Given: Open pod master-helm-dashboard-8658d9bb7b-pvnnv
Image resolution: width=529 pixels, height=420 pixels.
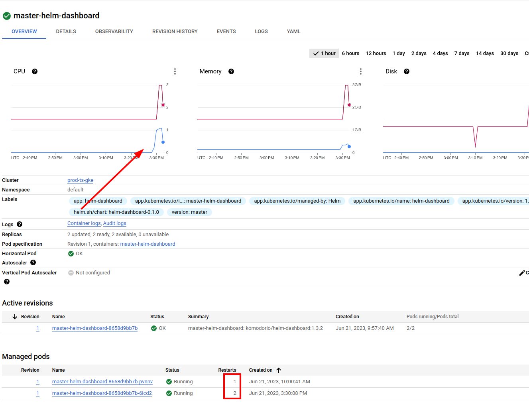Looking at the screenshot, I should pyautogui.click(x=102, y=382).
